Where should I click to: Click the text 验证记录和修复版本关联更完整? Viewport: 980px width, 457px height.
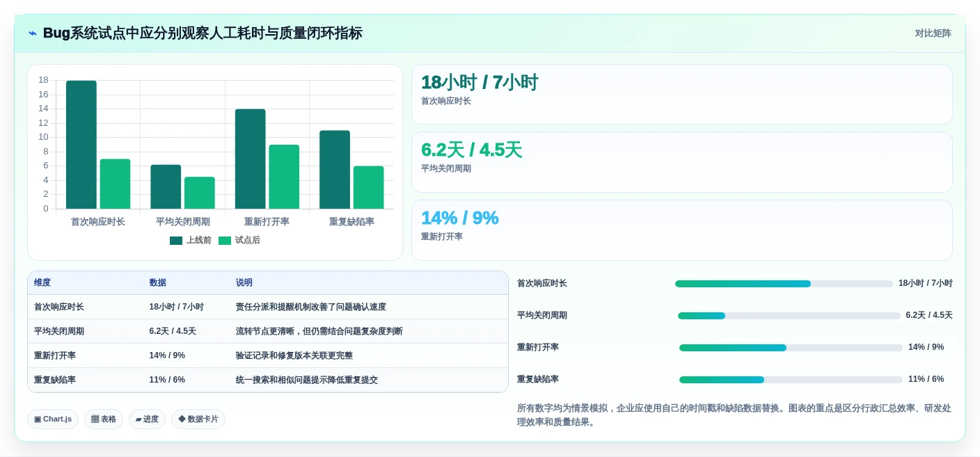point(294,355)
